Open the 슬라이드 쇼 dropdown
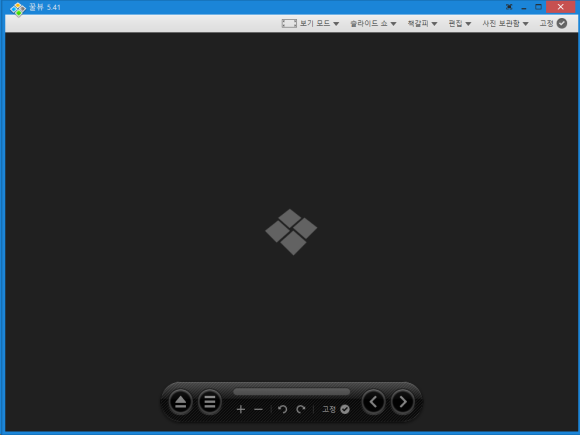Viewport: 580px width, 435px height. coord(373,23)
